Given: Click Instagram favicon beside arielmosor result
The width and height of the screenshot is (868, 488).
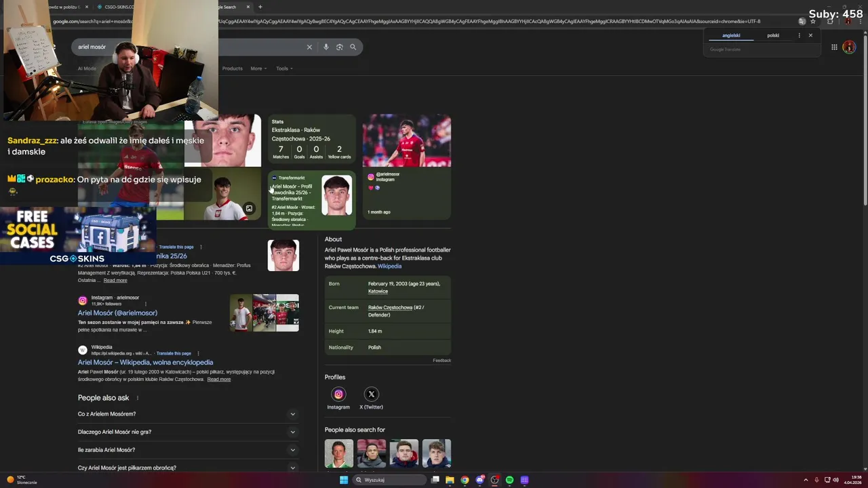Looking at the screenshot, I should click(83, 300).
